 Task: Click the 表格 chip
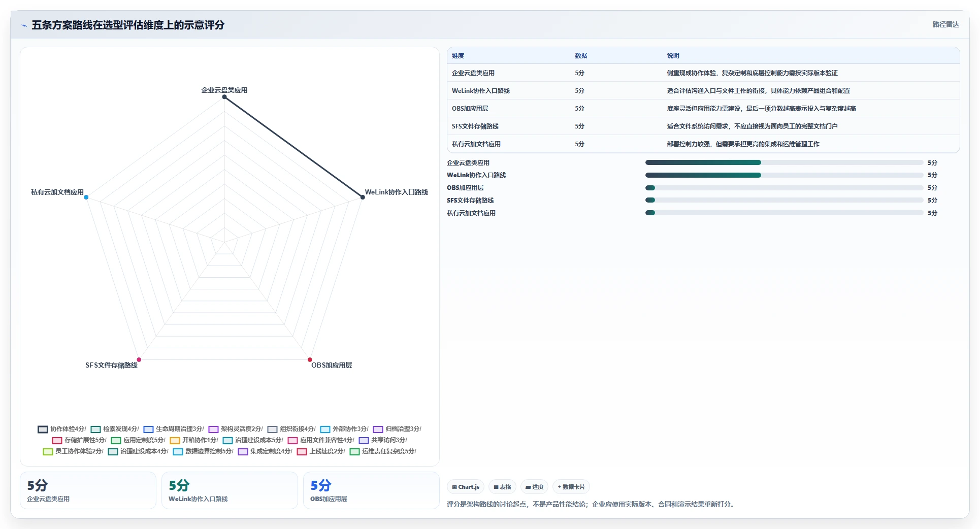click(502, 487)
